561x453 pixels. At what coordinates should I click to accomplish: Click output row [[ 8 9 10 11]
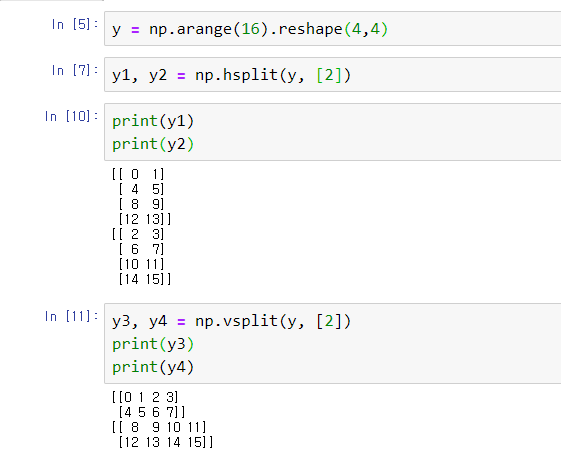coord(159,427)
